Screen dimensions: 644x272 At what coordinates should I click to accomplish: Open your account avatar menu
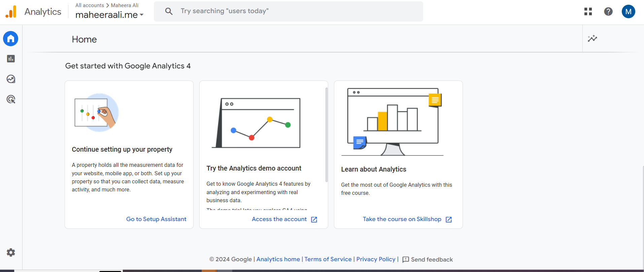pyautogui.click(x=628, y=11)
